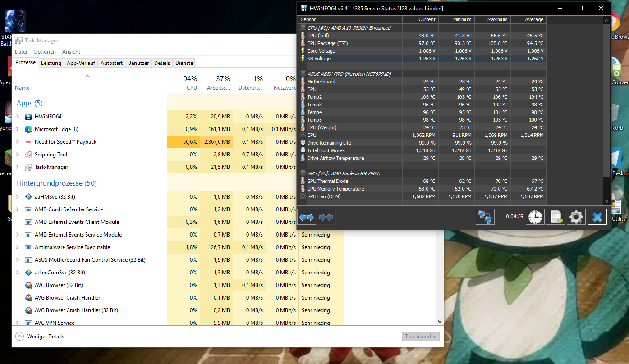Click the Task-Manager list scrollbar down arrow

click(x=440, y=322)
